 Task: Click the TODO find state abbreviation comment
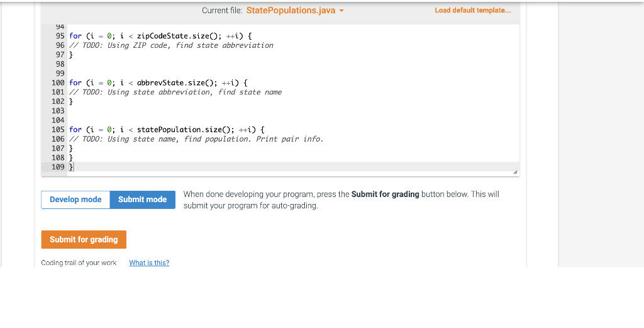click(x=171, y=45)
